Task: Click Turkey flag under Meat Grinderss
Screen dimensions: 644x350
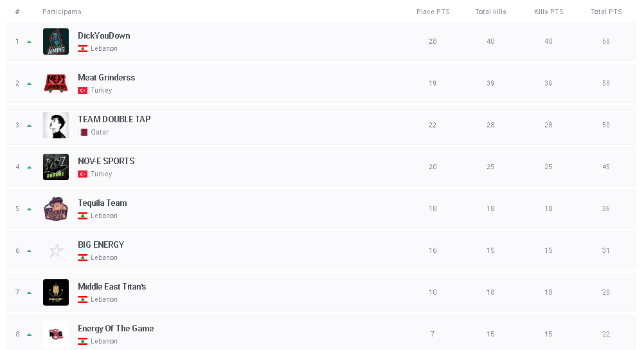Action: click(x=83, y=91)
